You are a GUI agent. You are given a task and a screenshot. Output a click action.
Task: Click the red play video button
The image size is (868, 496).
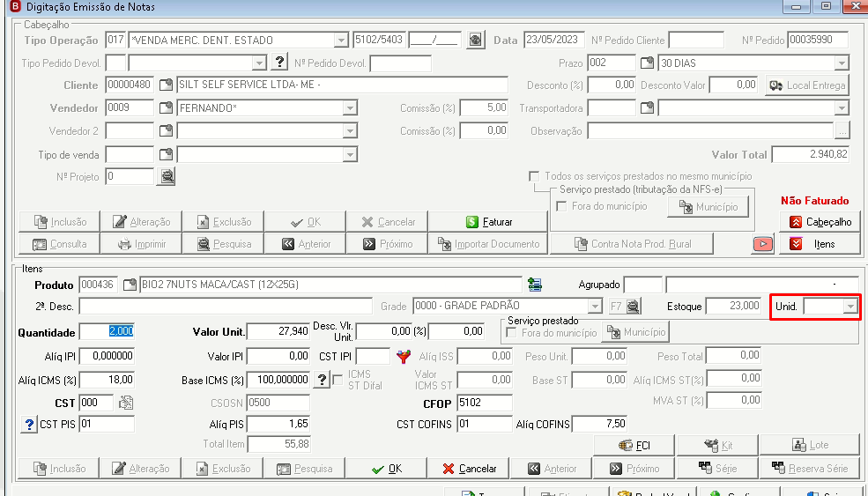pyautogui.click(x=763, y=243)
